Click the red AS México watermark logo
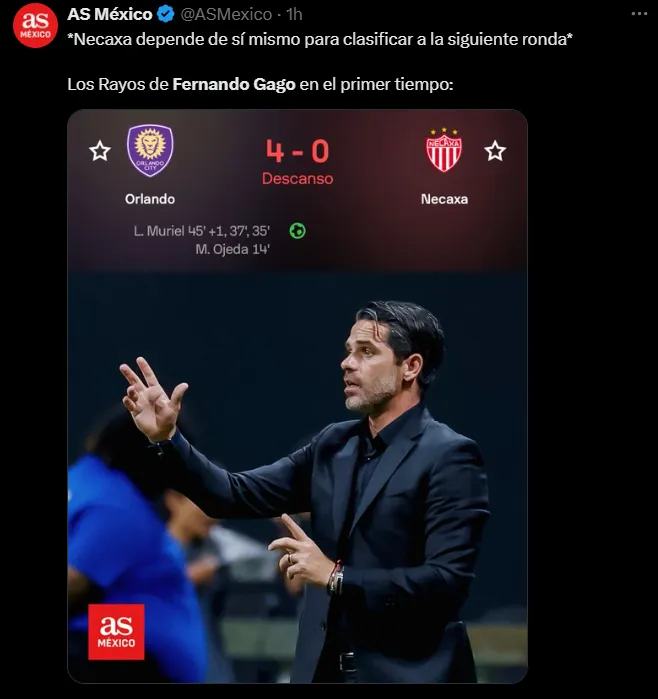The image size is (658, 699). [x=116, y=632]
